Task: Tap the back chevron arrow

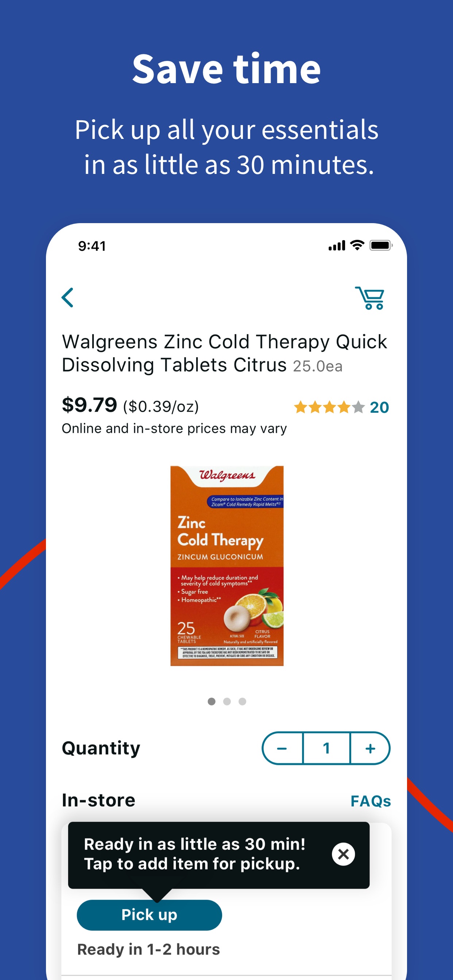Action: coord(68,297)
